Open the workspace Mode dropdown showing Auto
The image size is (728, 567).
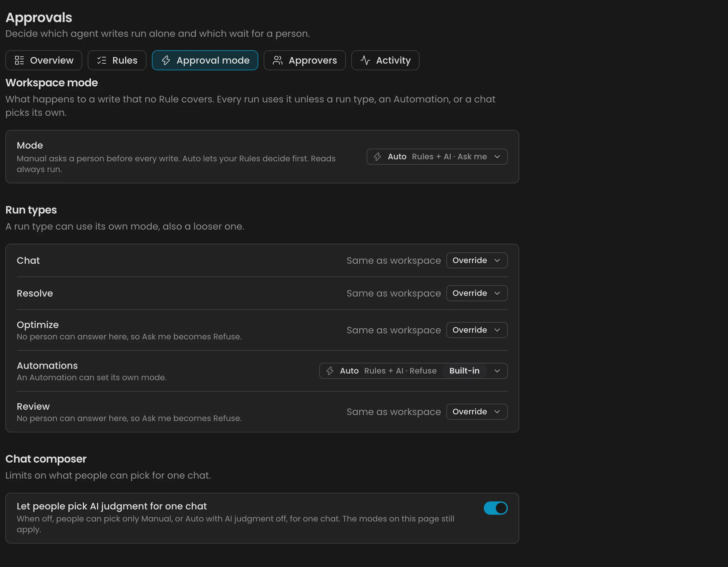(x=437, y=157)
